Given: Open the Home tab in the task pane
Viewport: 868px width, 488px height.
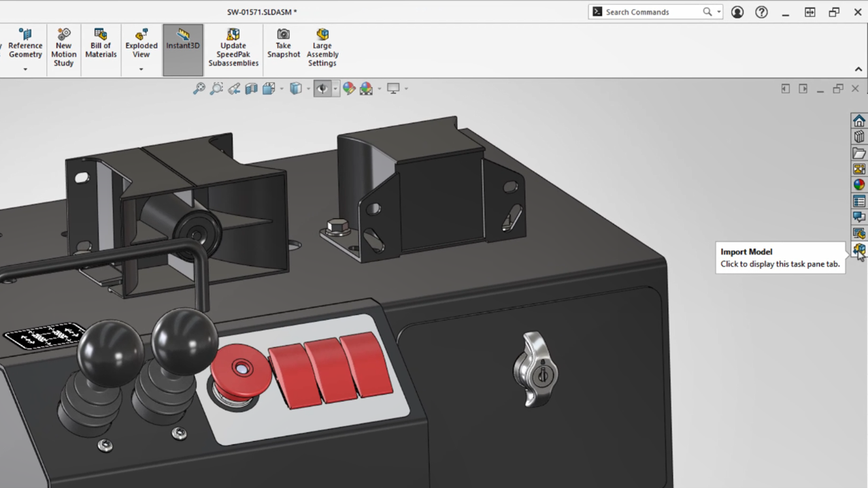Looking at the screenshot, I should click(859, 120).
